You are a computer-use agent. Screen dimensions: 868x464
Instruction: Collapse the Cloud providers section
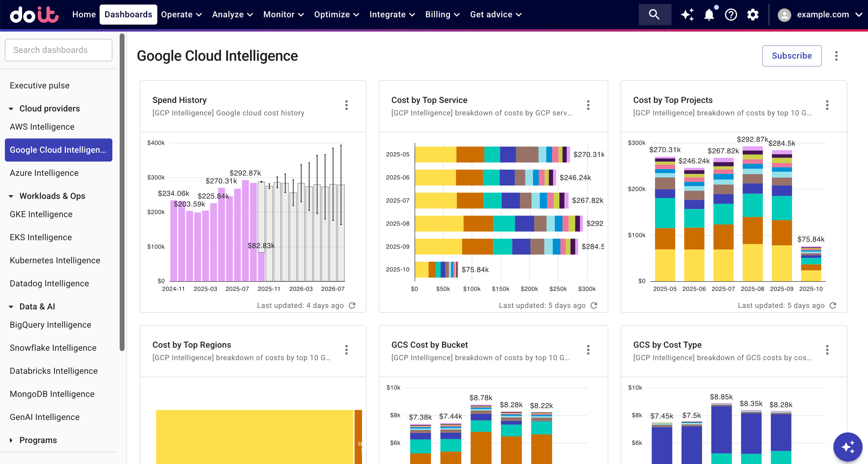(11, 108)
